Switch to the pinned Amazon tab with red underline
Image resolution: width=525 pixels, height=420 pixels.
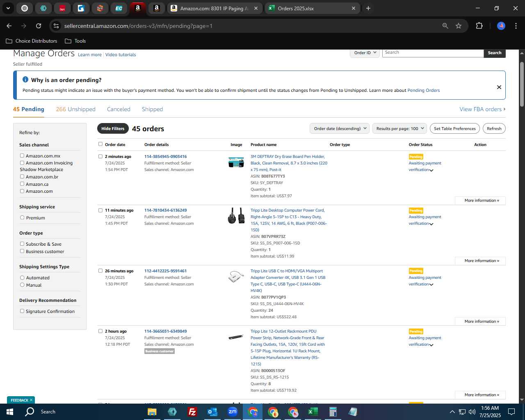tap(138, 8)
